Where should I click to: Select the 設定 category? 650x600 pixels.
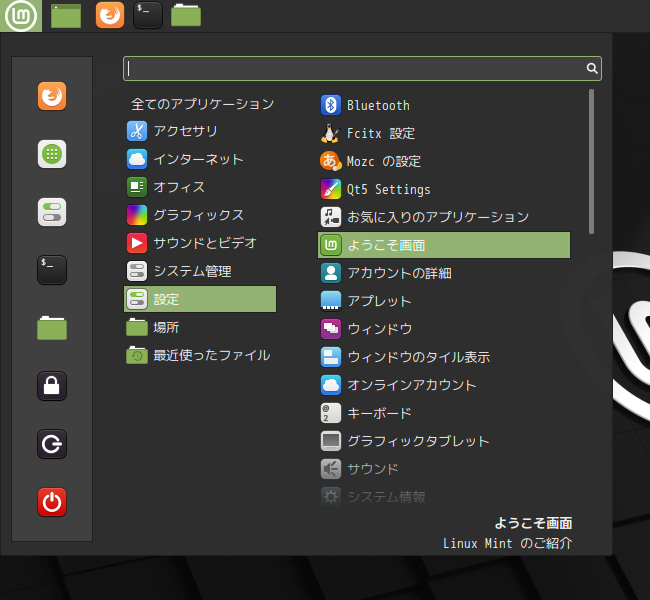pos(200,299)
